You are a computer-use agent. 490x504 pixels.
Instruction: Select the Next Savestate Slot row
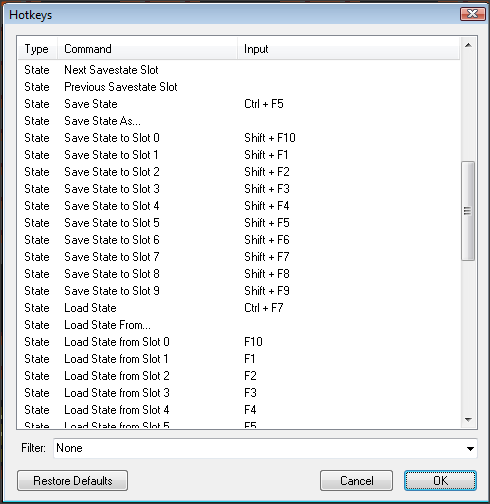[x=239, y=70]
